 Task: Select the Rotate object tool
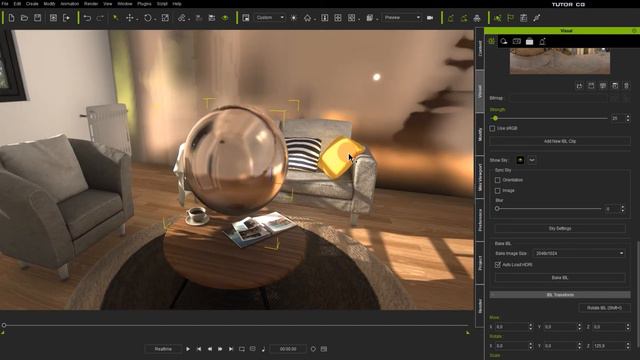coord(148,18)
